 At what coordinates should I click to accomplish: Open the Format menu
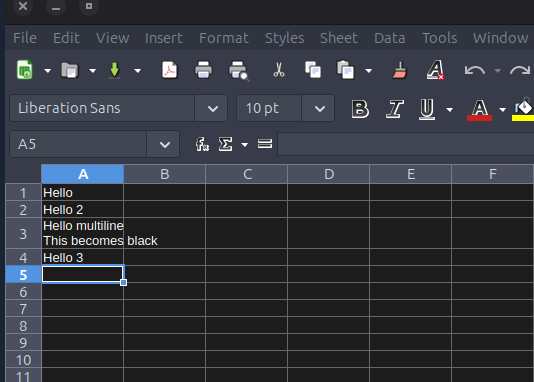[224, 38]
